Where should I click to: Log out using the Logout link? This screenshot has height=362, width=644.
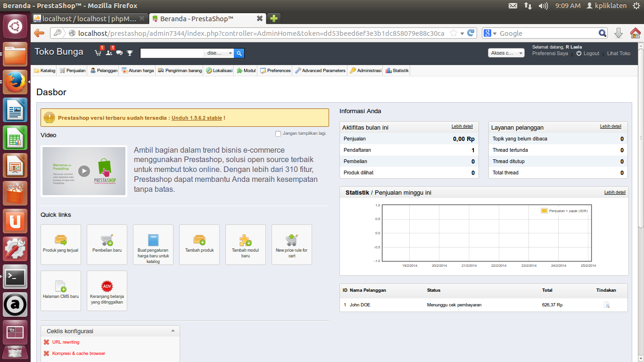coord(591,54)
